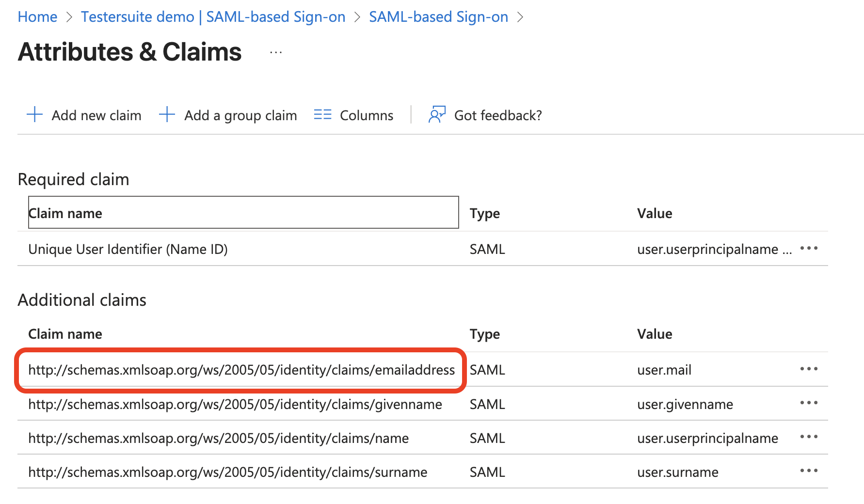
Task: Click the Got feedback? label
Action: pyautogui.click(x=498, y=115)
